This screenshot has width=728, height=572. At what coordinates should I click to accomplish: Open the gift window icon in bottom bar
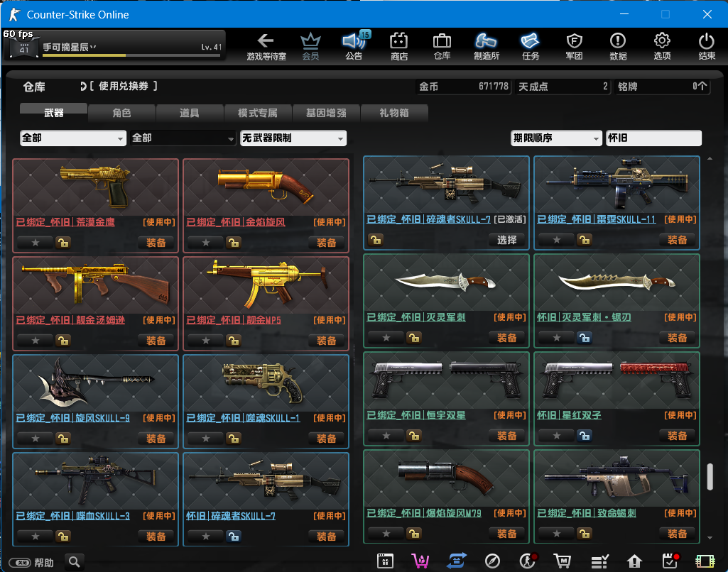(x=385, y=561)
